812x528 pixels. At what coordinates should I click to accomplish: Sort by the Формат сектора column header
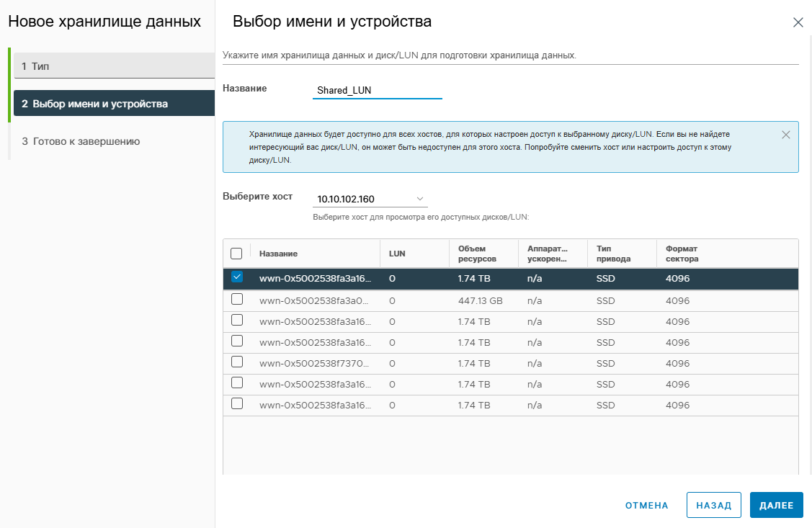pos(682,254)
